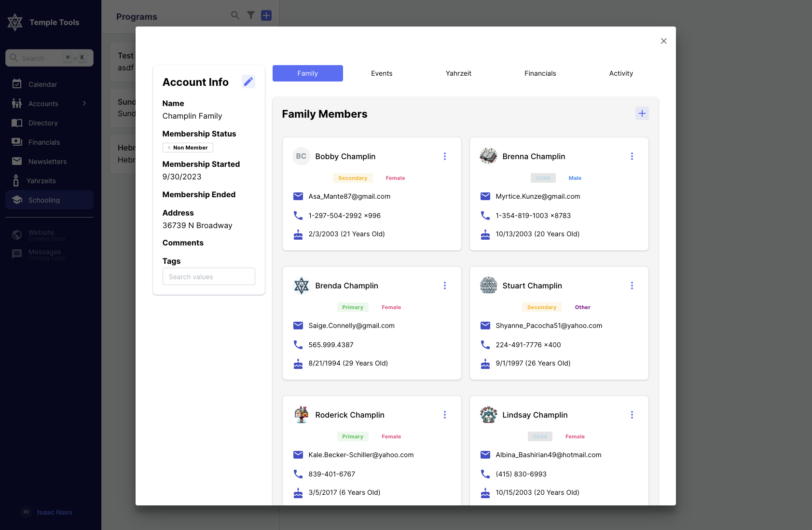The image size is (812, 530).
Task: Expand Stuart Champlin's three-dot options menu
Action: (x=632, y=285)
